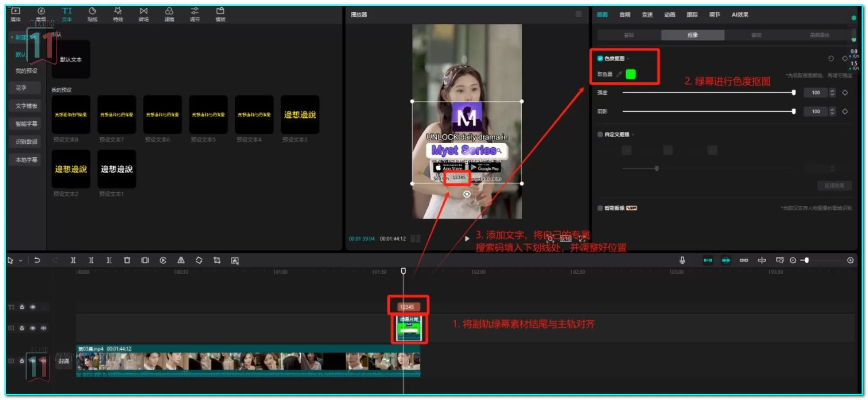The image size is (868, 400).
Task: Switch to the 动画 animation tab
Action: (670, 14)
